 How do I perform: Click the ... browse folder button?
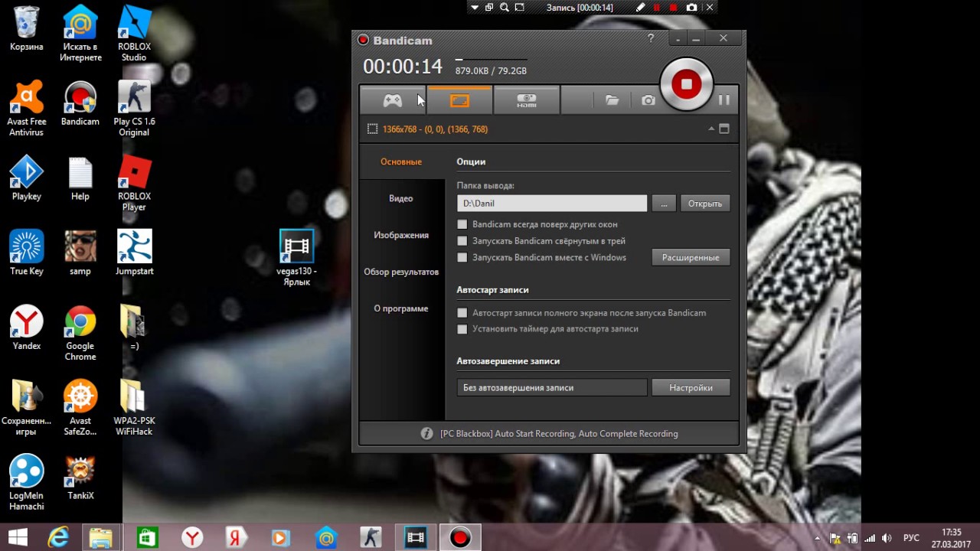[x=664, y=204]
